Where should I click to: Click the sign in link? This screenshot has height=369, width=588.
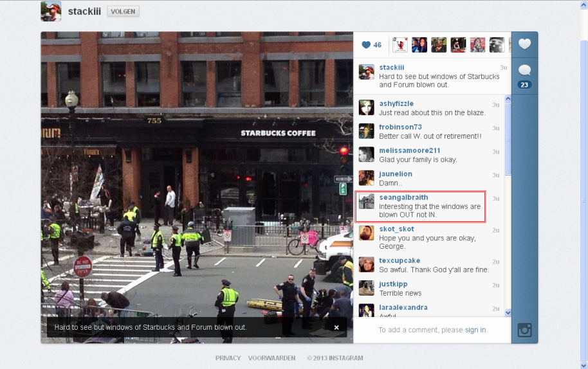point(475,330)
